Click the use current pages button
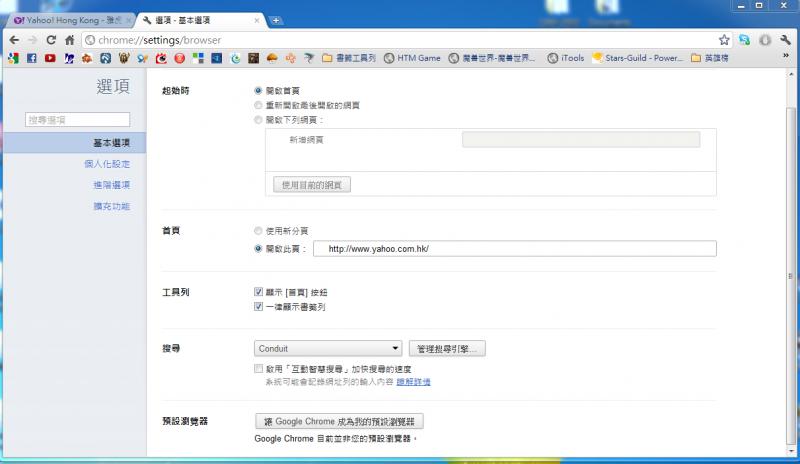This screenshot has height=464, width=800. 312,185
